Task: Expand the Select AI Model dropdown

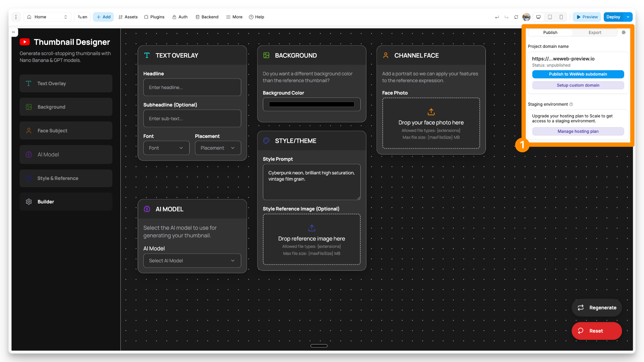Action: pos(192,261)
